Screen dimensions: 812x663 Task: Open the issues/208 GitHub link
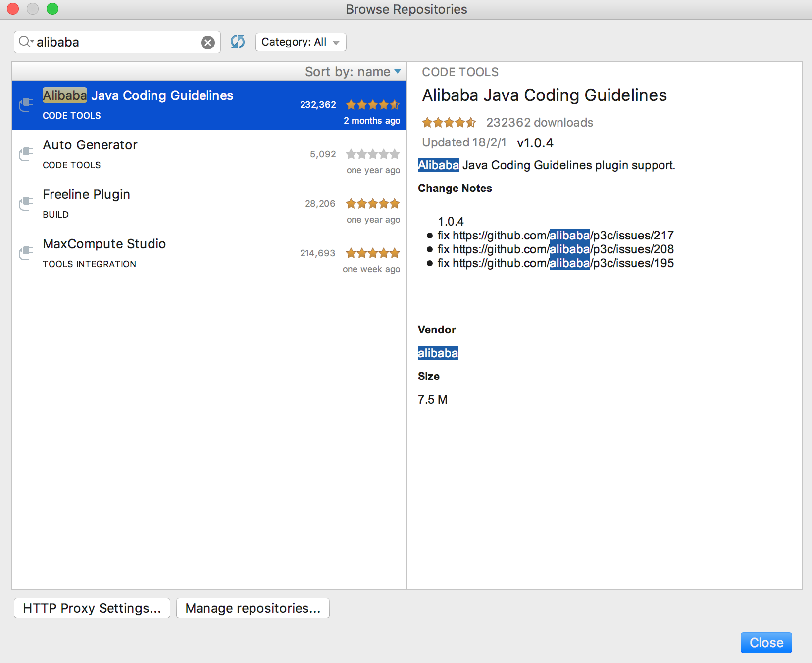click(563, 249)
